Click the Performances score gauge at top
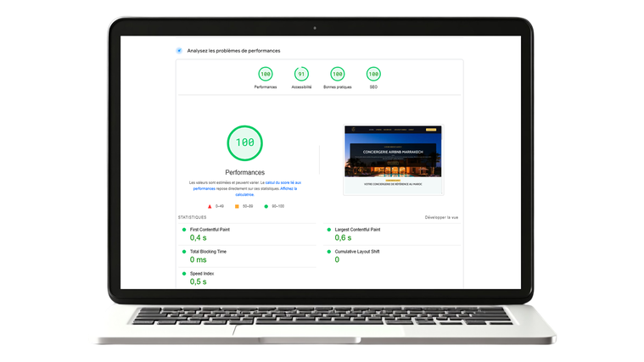This screenshot has height=362, width=644. (266, 75)
